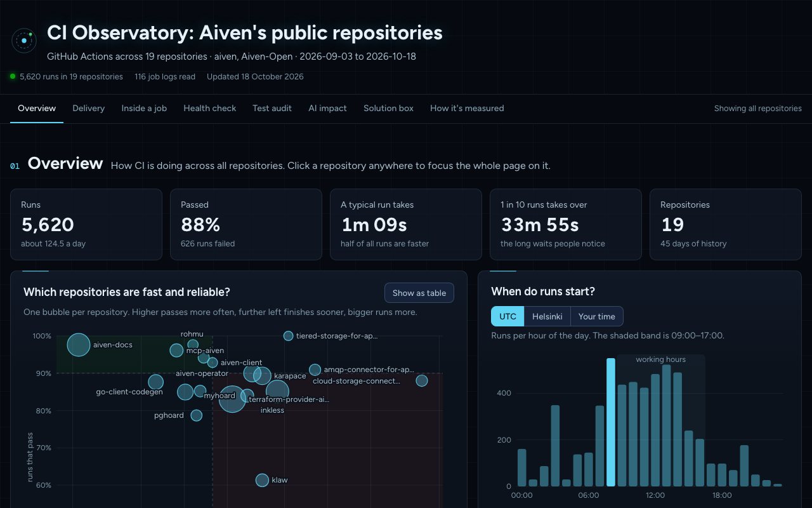View the How it's measured tab
The height and width of the screenshot is (508, 812).
click(467, 109)
